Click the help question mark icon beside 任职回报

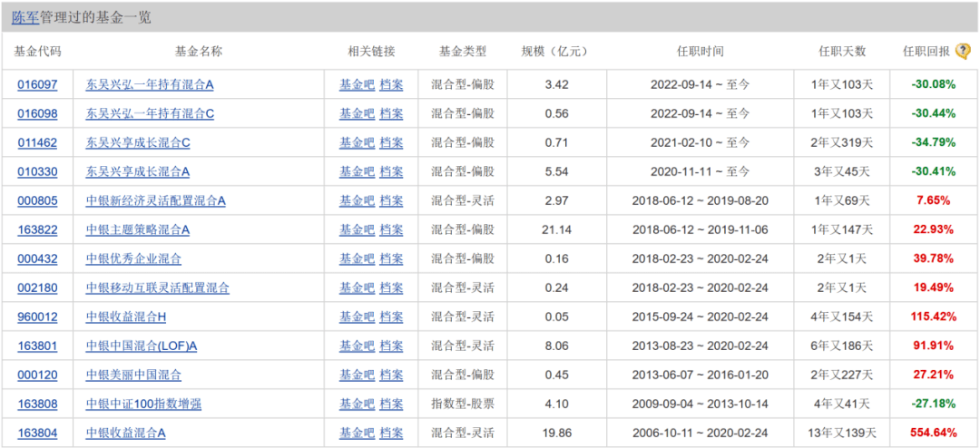pyautogui.click(x=963, y=51)
